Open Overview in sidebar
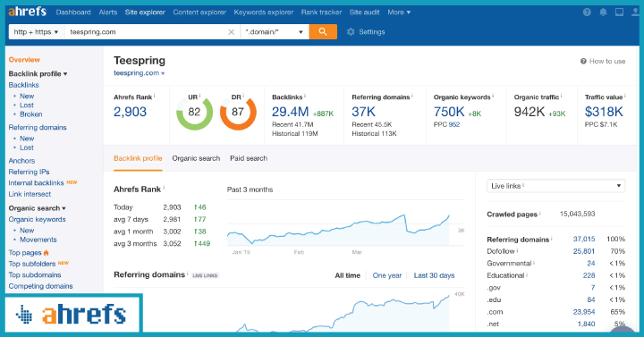The height and width of the screenshot is (337, 644). point(24,60)
